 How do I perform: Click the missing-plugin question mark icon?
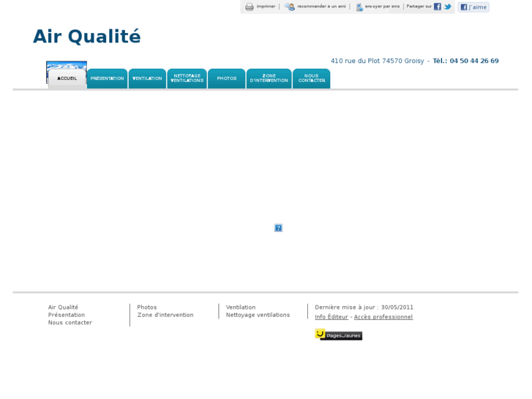click(278, 228)
